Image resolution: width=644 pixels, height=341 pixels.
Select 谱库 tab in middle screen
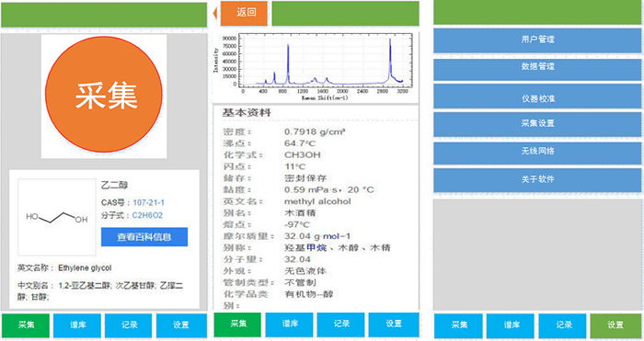coord(289,324)
